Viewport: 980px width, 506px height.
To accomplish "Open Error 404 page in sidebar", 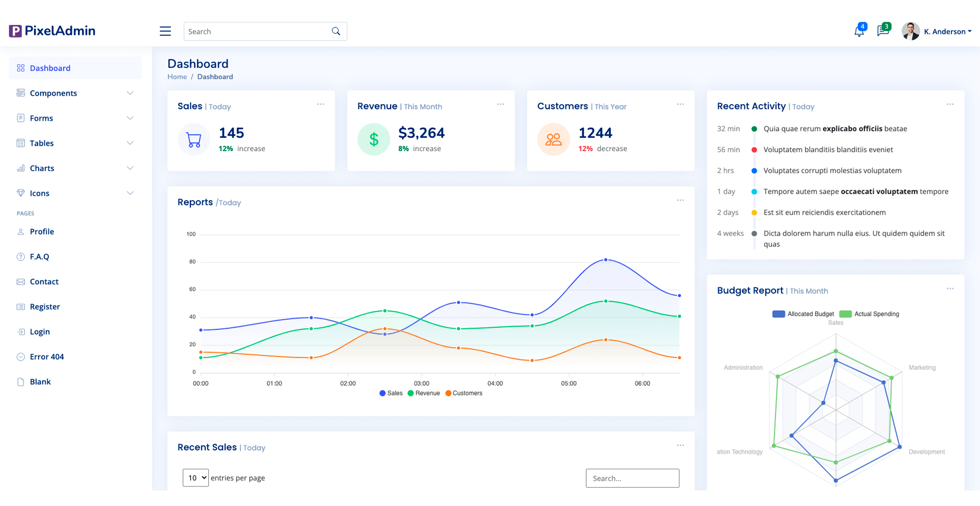I will 47,357.
